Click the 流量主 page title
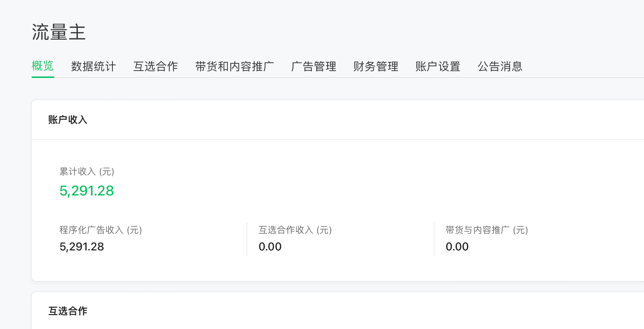644x329 pixels. coord(59,32)
